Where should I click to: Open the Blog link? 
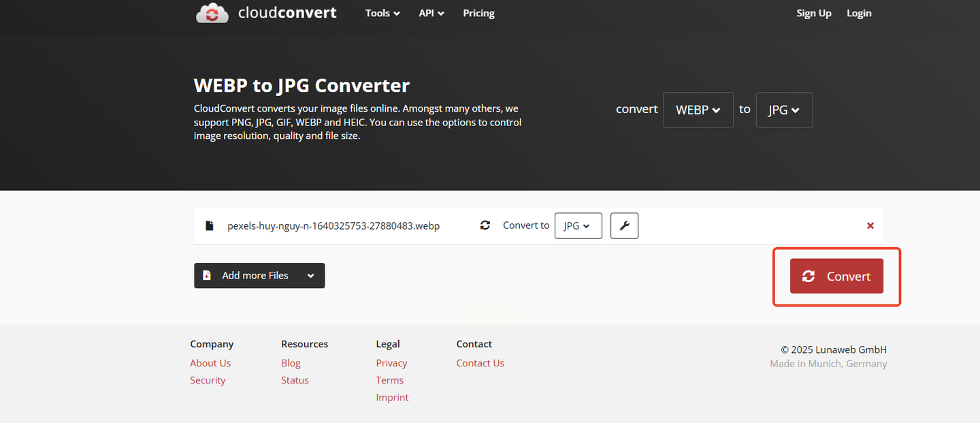click(291, 363)
